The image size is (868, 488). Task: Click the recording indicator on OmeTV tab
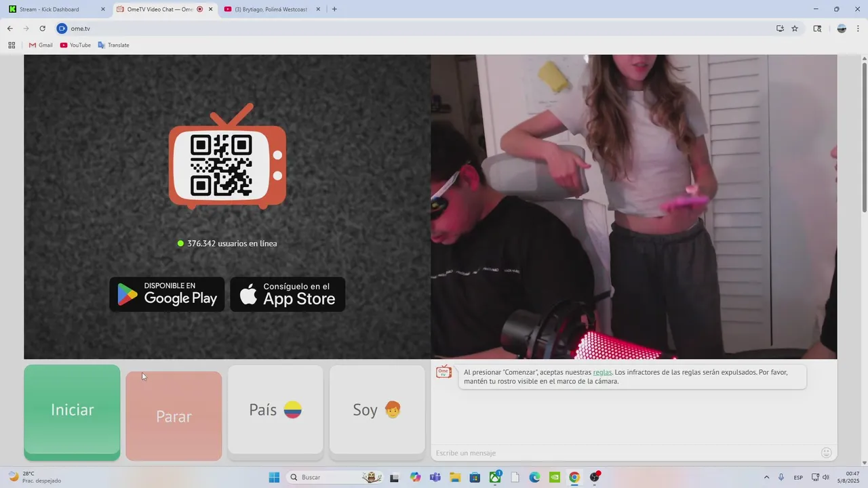(199, 9)
